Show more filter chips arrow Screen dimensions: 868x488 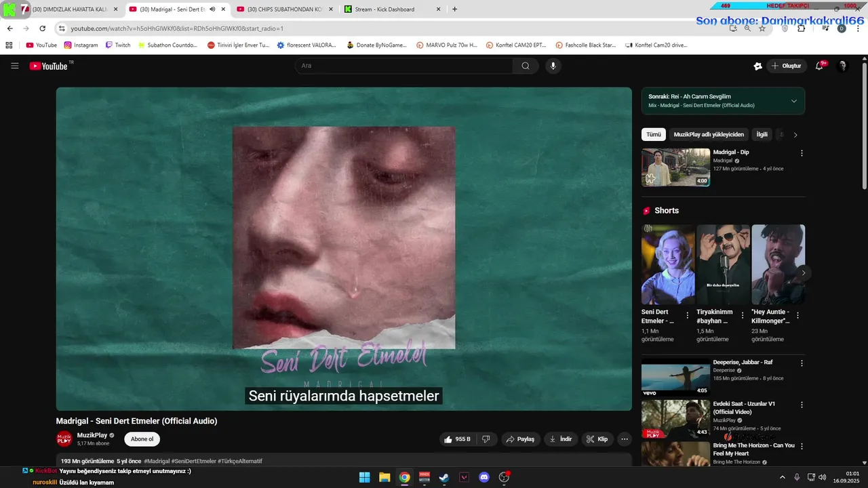795,135
